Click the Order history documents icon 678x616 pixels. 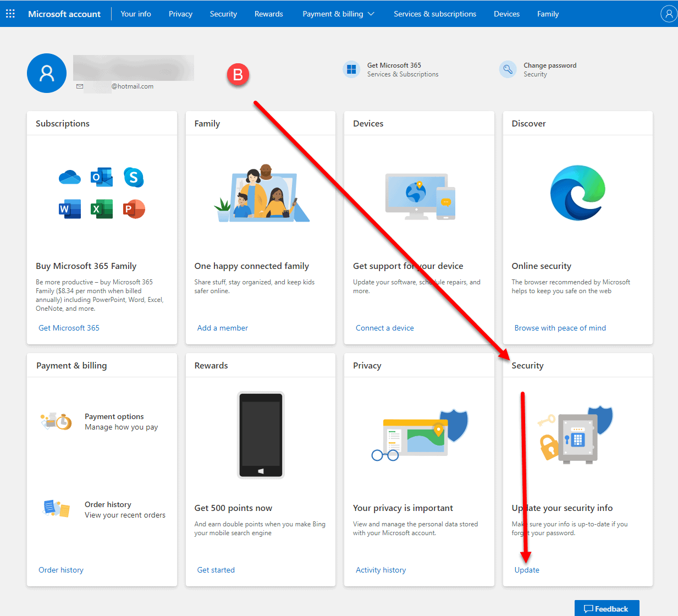tap(56, 509)
